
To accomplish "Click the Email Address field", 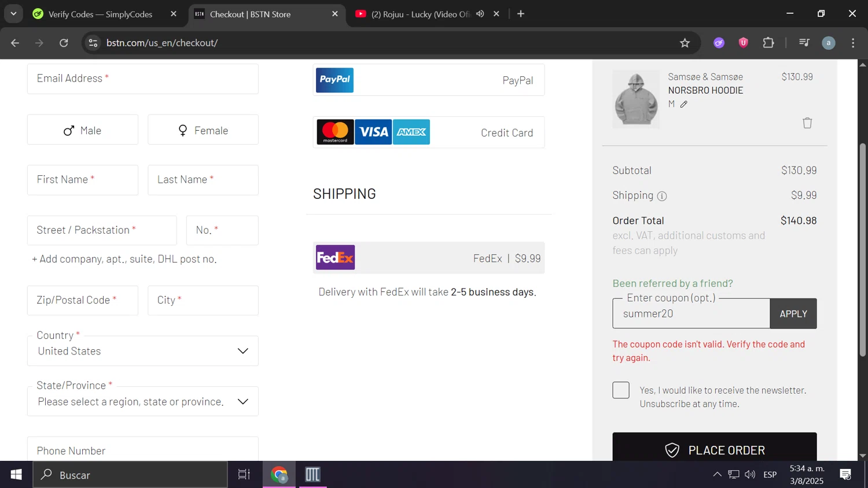I will [143, 79].
